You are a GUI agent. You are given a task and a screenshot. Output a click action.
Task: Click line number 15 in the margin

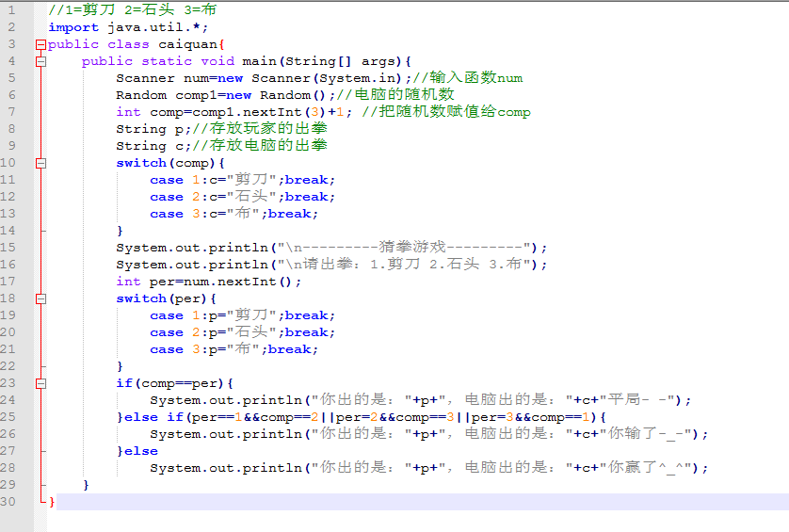[8, 248]
